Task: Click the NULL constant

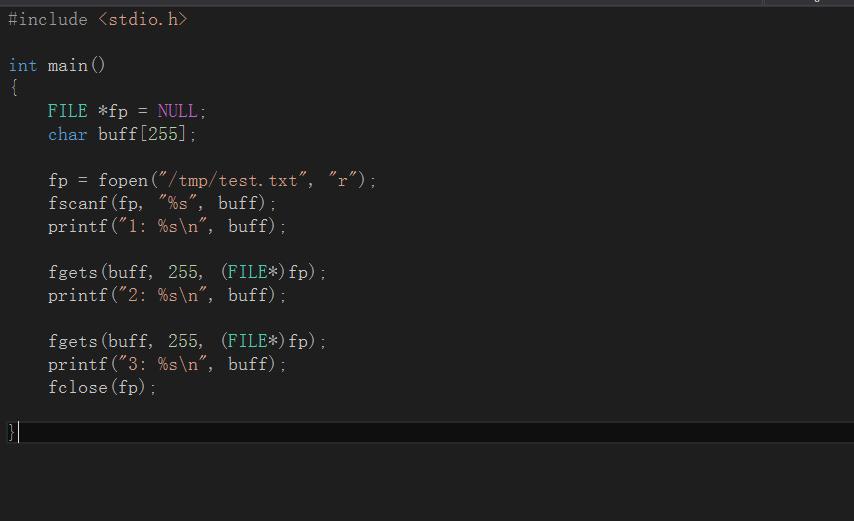Action: (177, 111)
